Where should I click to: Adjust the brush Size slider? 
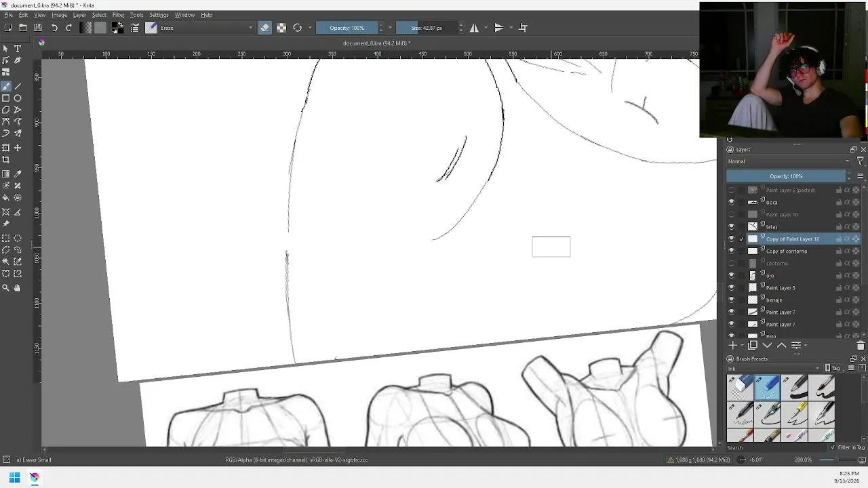coord(427,28)
